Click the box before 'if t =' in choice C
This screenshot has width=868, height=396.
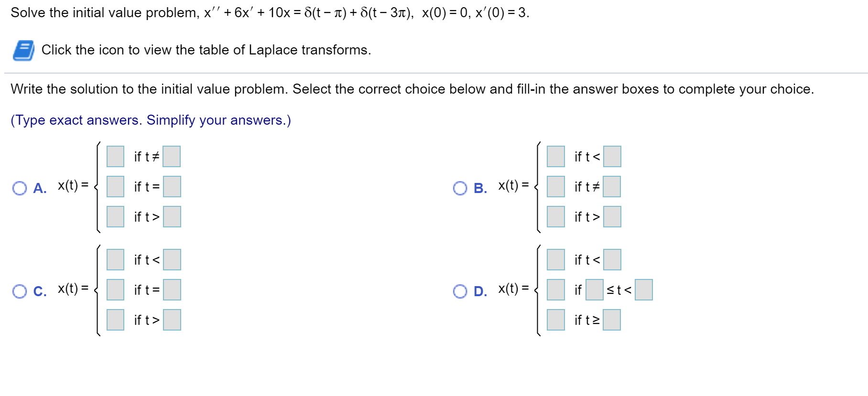coord(115,289)
